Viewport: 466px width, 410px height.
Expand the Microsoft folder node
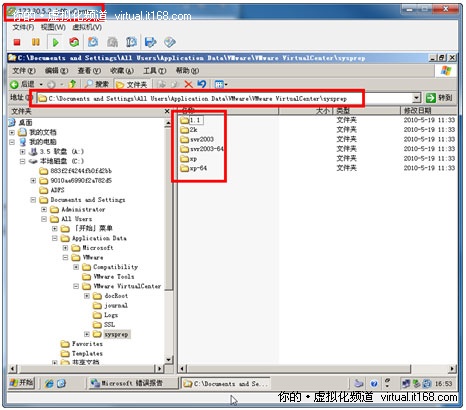click(65, 248)
